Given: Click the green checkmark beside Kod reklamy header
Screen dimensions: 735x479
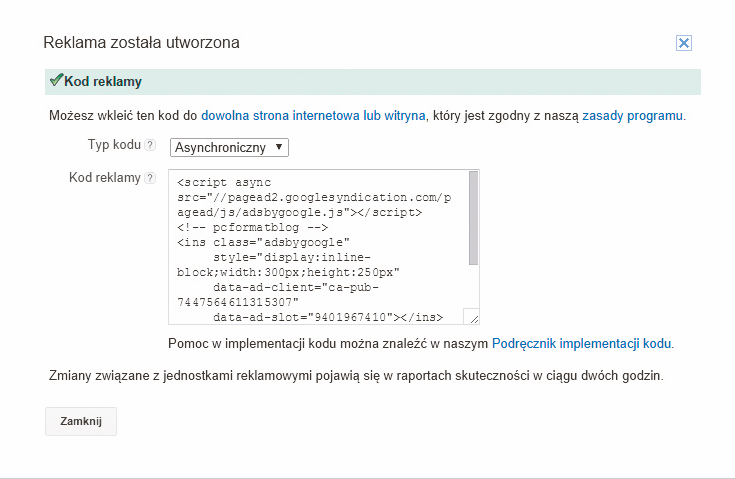Looking at the screenshot, I should [56, 80].
